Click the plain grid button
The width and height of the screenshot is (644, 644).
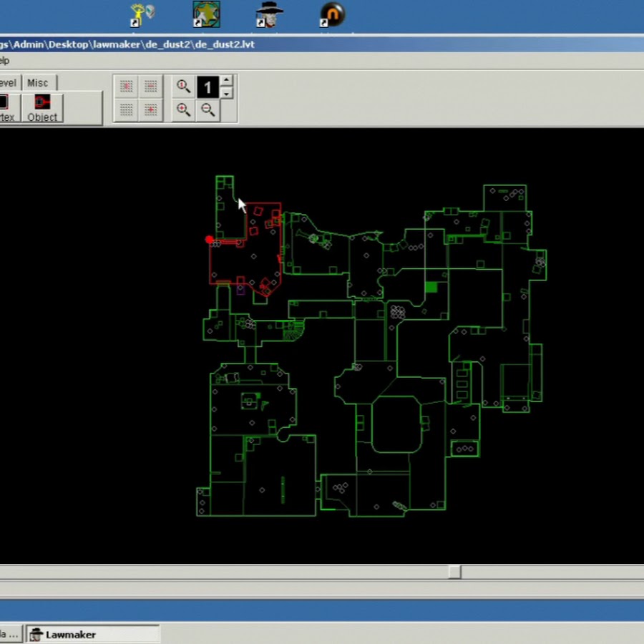click(126, 109)
